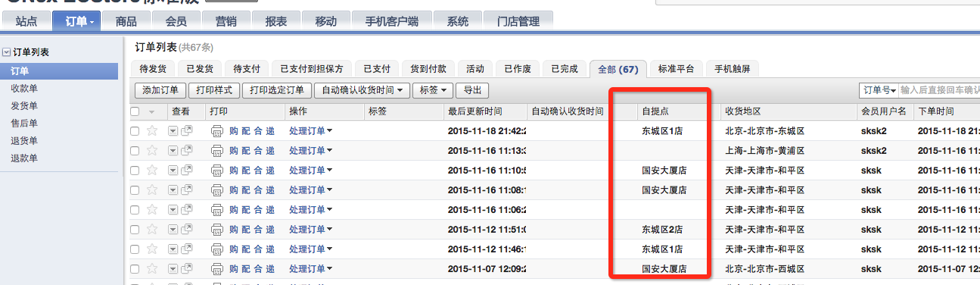Open 处理订单 dropdown for 2015-11-16 11:10 order
Screen dimensions: 980x285
click(x=311, y=171)
